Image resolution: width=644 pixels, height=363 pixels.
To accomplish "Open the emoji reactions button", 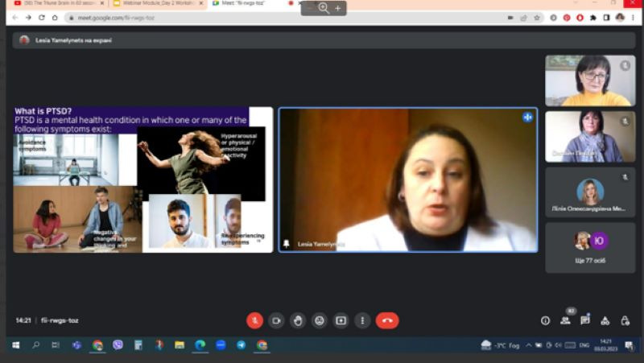I will tap(319, 320).
